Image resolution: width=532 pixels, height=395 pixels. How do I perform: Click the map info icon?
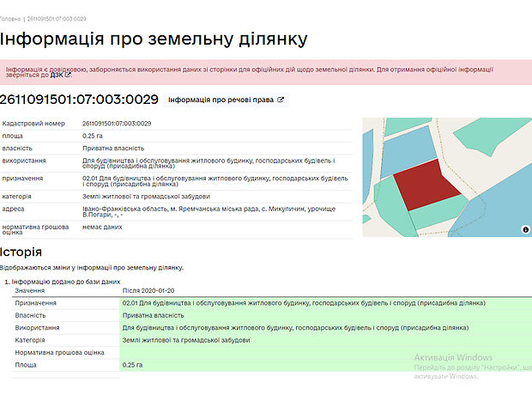pyautogui.click(x=525, y=229)
